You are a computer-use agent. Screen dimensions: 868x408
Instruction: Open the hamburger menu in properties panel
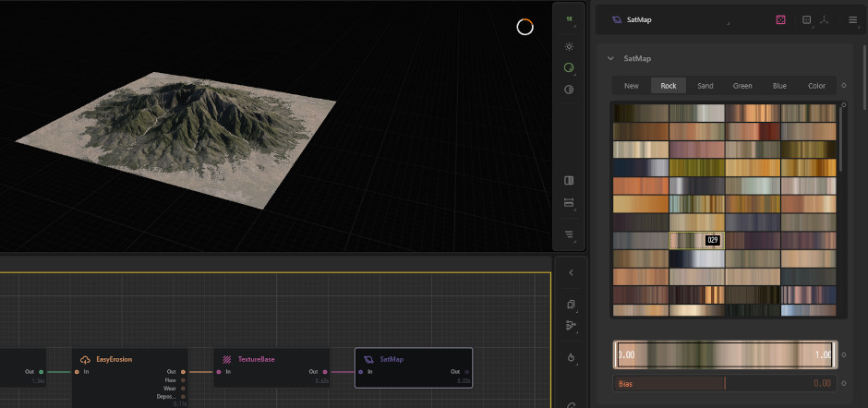[x=851, y=19]
